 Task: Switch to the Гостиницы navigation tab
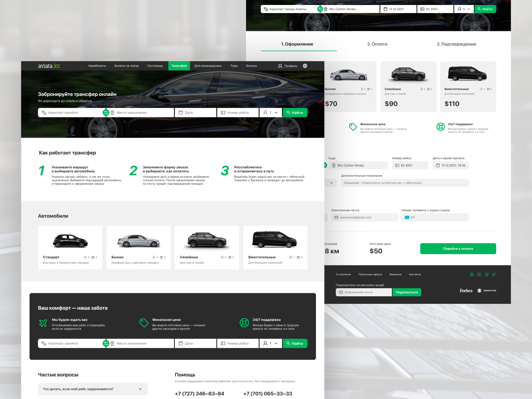coord(155,66)
